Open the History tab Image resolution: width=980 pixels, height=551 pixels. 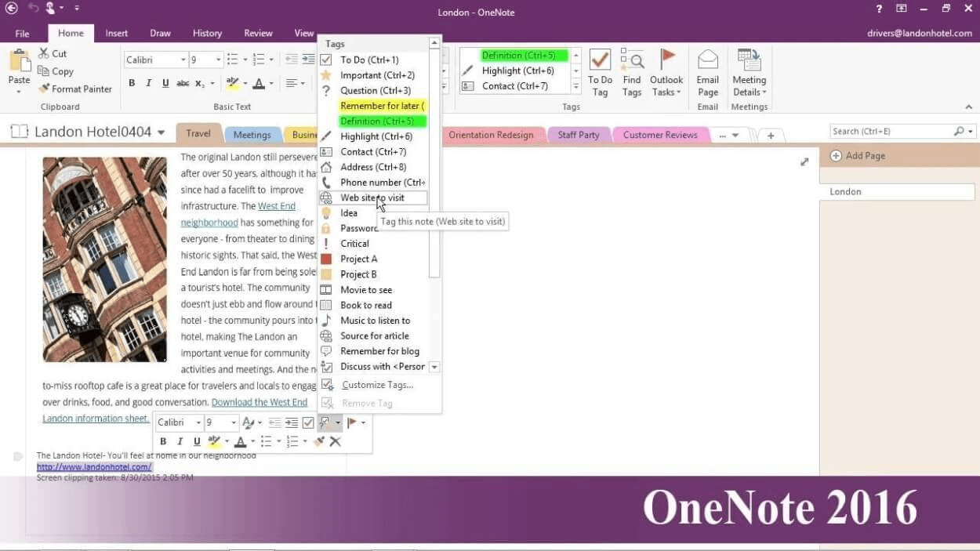tap(207, 34)
